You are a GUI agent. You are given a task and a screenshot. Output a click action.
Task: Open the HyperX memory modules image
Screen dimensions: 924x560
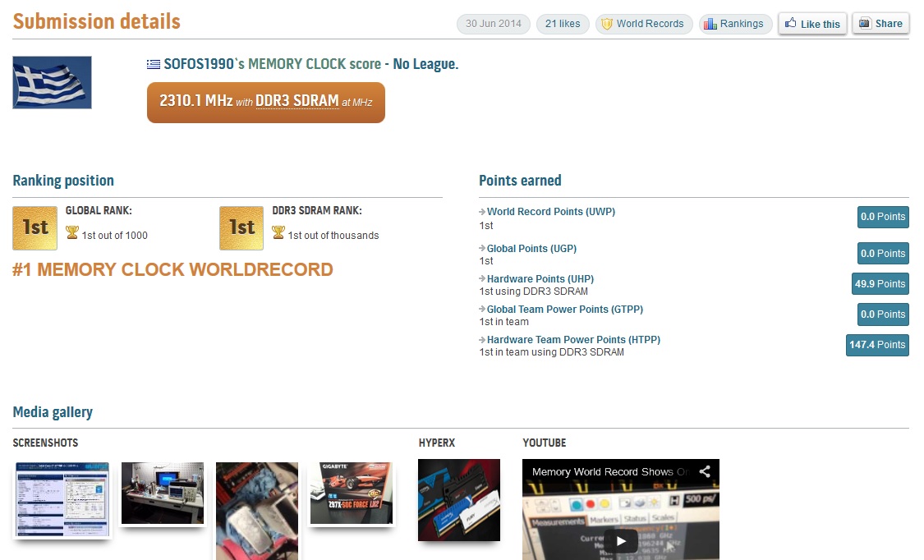pos(459,499)
